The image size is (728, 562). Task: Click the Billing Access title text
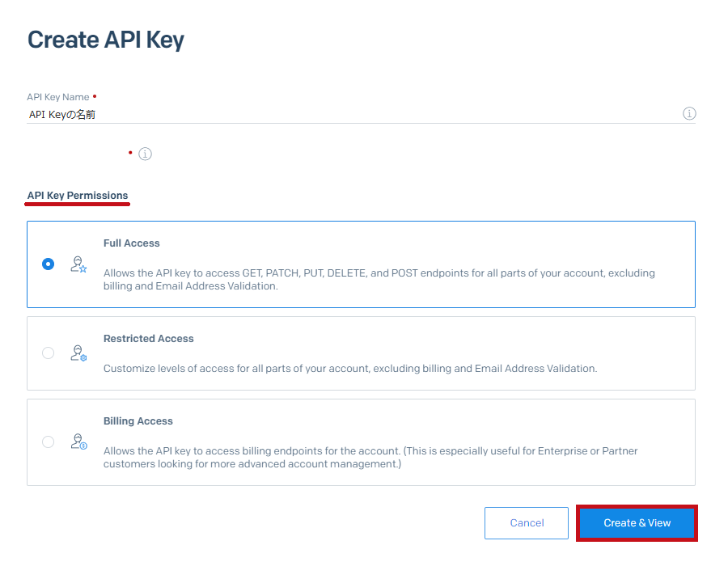(138, 421)
